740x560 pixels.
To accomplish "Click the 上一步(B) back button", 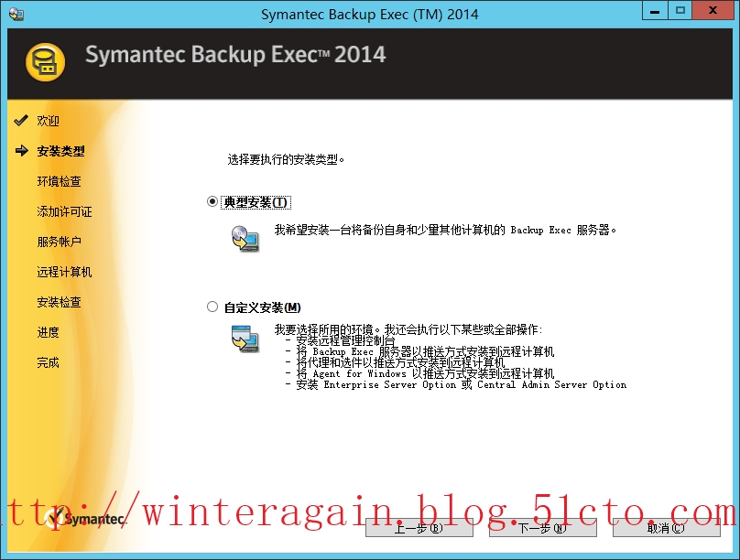I will [x=419, y=527].
